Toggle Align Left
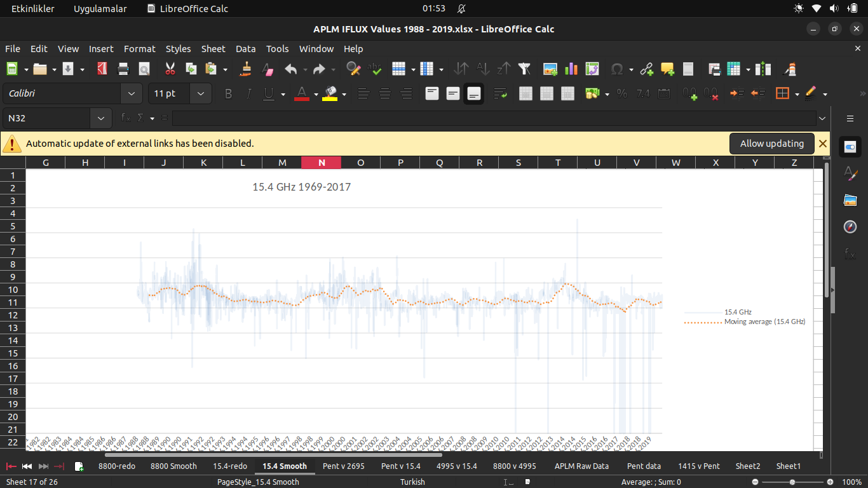The width and height of the screenshot is (868, 488). (x=363, y=93)
